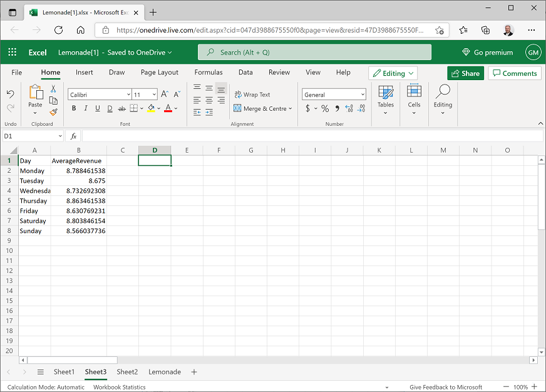Click the Cut scissors icon
Viewport: 546px width, 392px height.
tap(53, 89)
